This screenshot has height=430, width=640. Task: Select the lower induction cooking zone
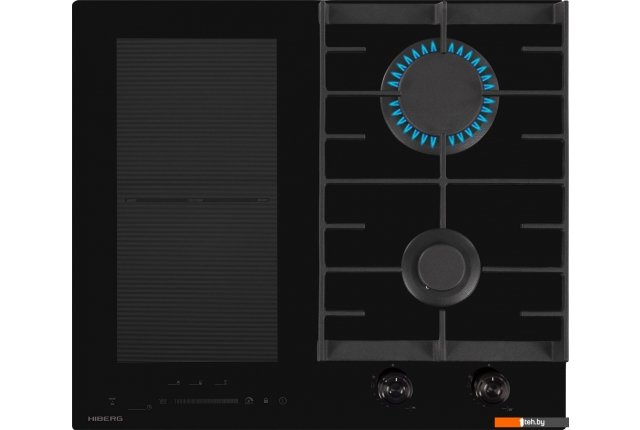pos(197,280)
